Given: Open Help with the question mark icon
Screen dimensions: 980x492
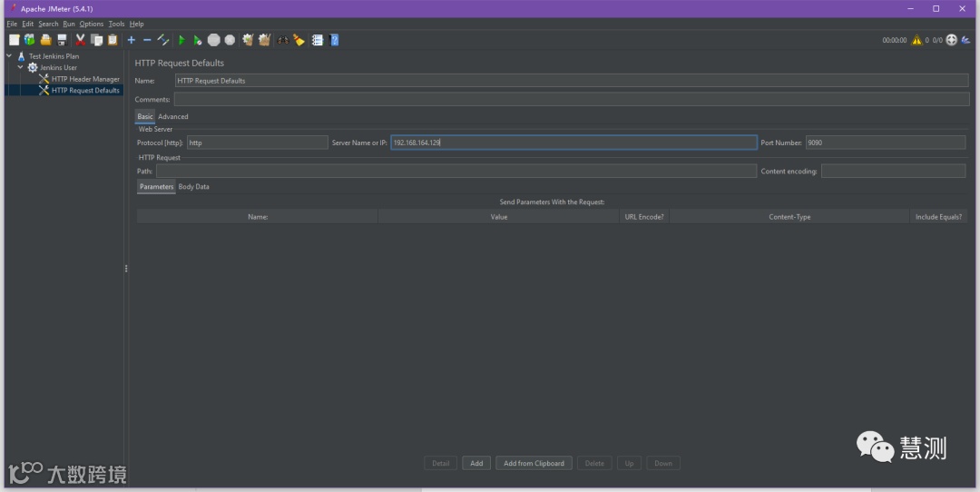Looking at the screenshot, I should coord(334,40).
